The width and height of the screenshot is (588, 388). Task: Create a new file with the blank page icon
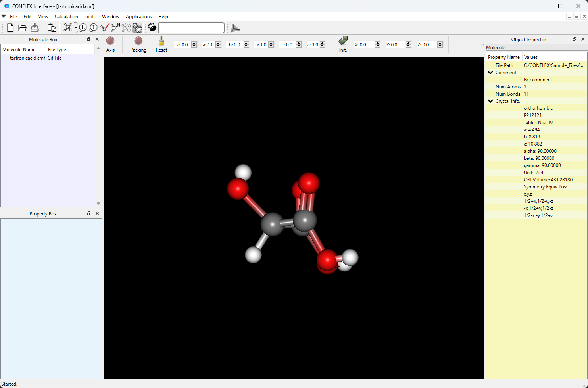coord(10,28)
